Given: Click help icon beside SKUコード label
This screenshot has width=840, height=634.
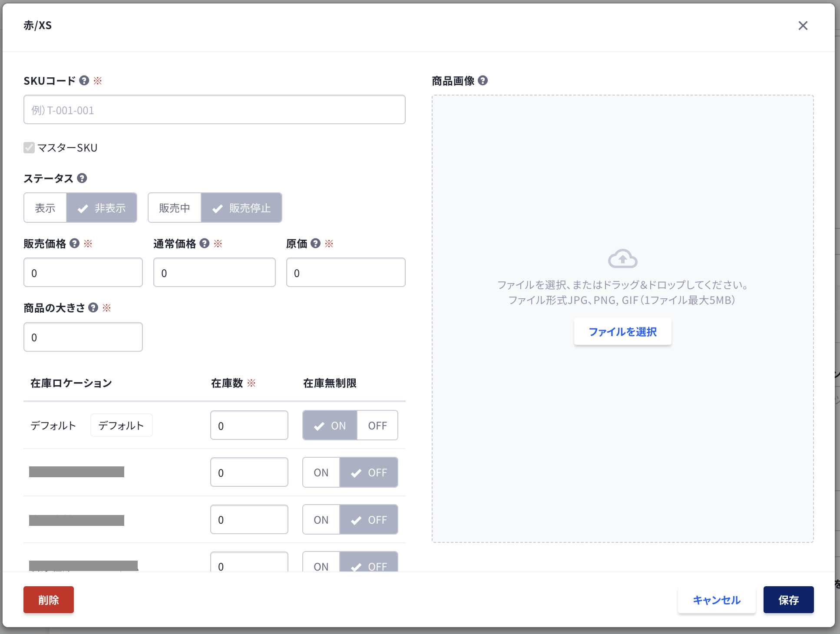Looking at the screenshot, I should coord(84,80).
